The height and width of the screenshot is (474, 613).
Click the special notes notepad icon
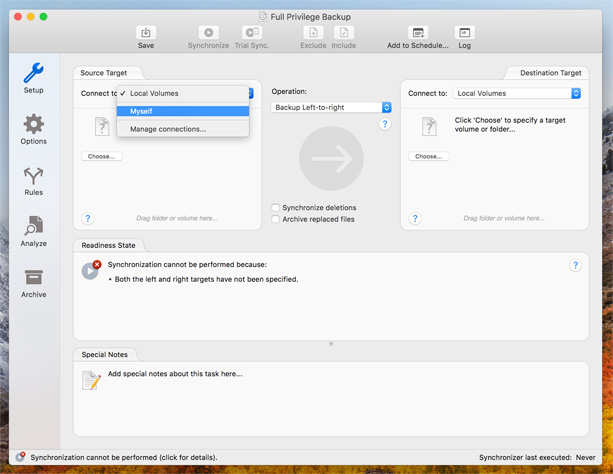tap(91, 380)
